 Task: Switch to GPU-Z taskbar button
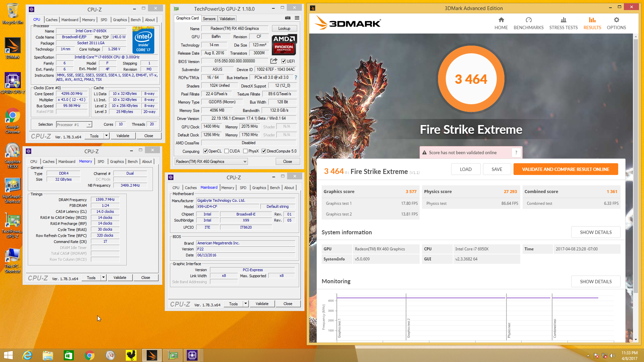click(173, 355)
